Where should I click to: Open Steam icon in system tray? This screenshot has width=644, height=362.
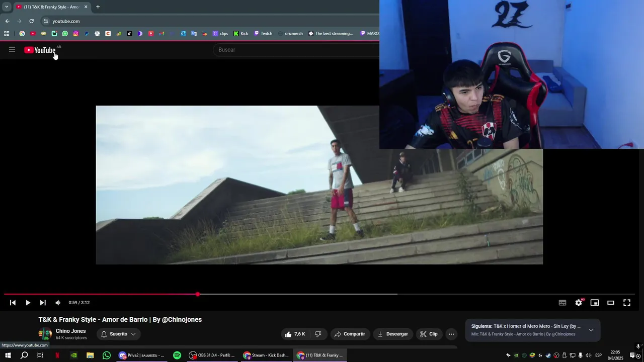point(548,355)
